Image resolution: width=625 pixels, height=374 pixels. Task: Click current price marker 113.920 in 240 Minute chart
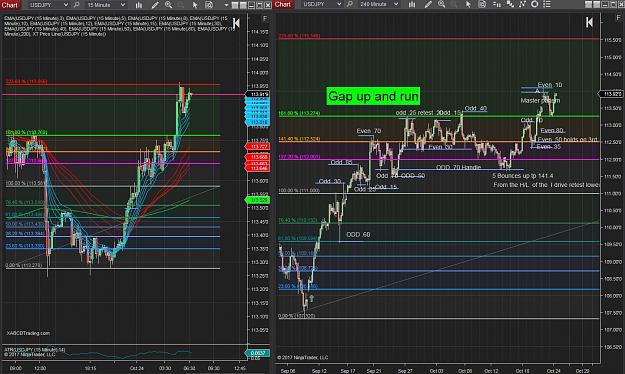click(x=611, y=94)
